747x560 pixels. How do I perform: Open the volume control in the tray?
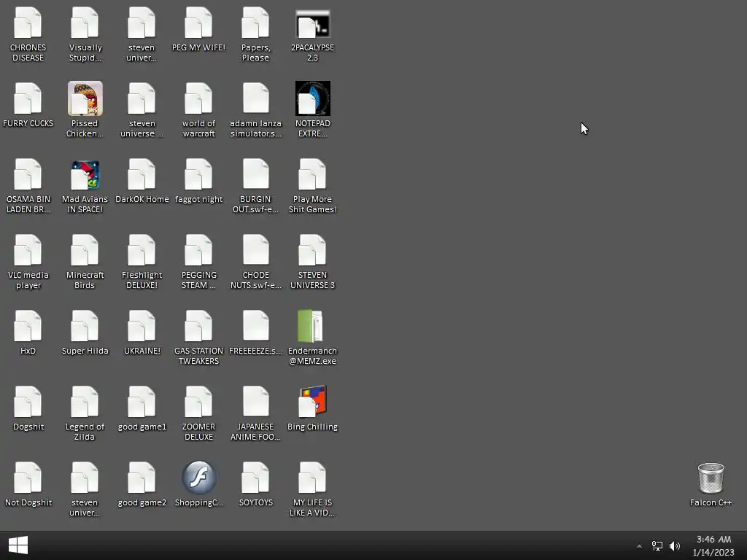675,546
